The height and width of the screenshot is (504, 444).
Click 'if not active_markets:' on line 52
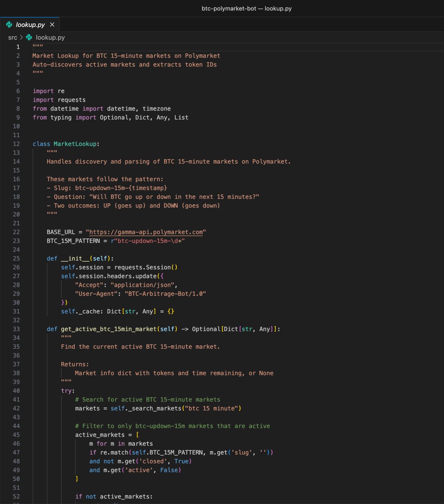tap(114, 496)
